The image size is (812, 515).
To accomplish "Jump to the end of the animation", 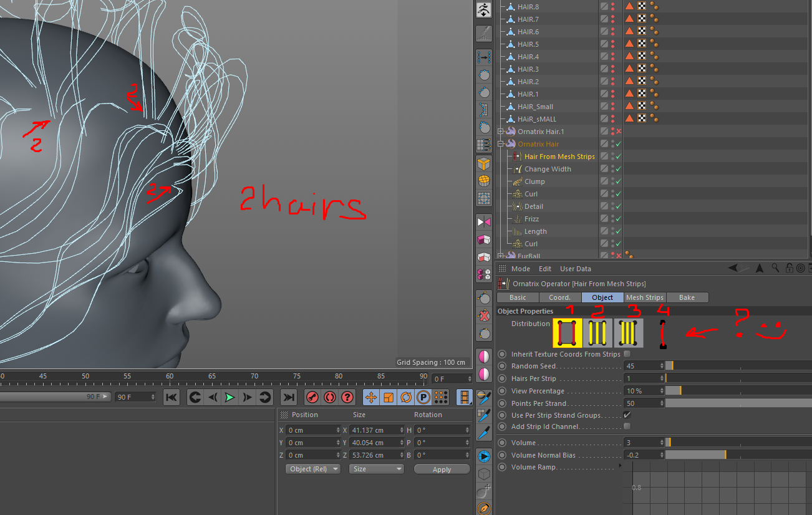I will click(289, 397).
